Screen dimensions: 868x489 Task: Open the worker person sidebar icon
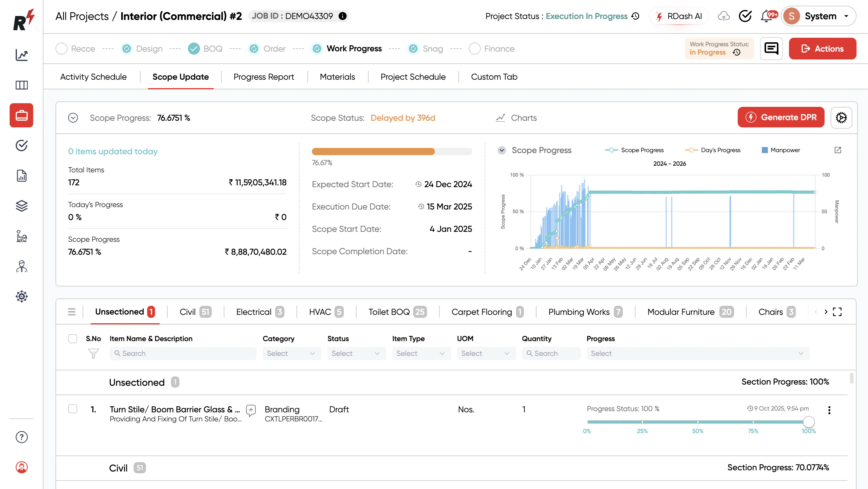[x=22, y=266]
